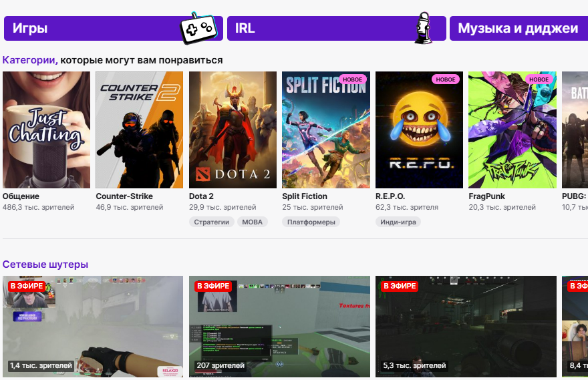Click the gamepad icon on Игры banner
588x380 pixels.
point(198,29)
